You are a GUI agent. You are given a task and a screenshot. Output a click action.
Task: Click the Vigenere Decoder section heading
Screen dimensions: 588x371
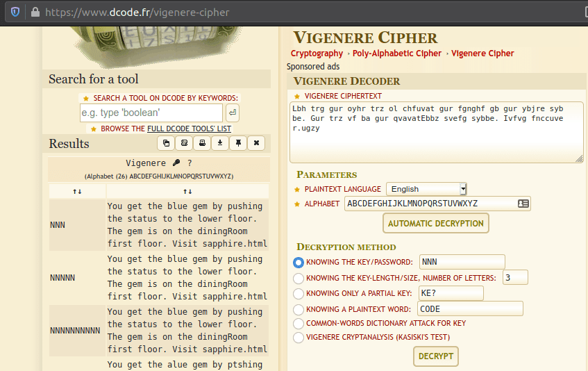click(347, 81)
